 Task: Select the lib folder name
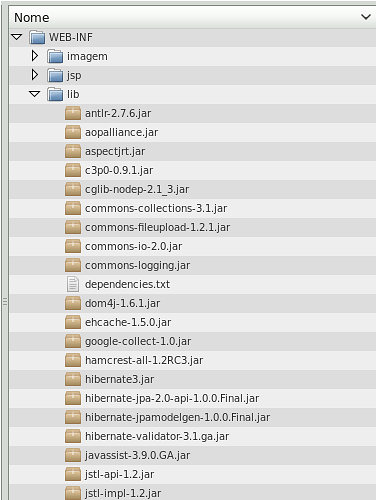tap(73, 94)
